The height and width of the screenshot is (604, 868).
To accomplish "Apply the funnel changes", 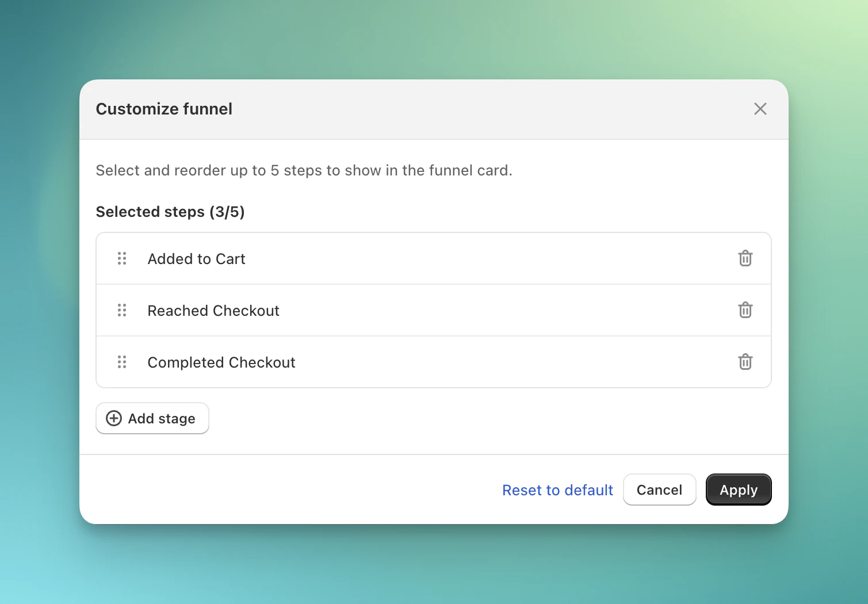I will click(739, 490).
